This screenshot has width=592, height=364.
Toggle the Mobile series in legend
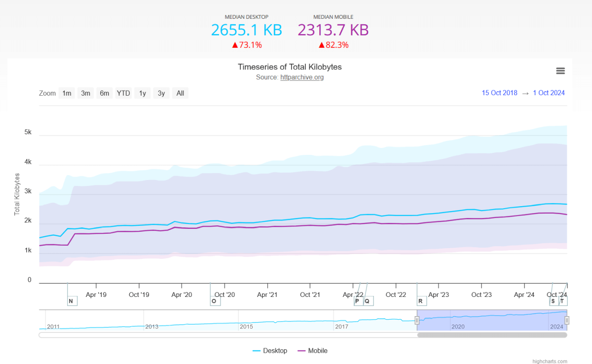(x=313, y=351)
